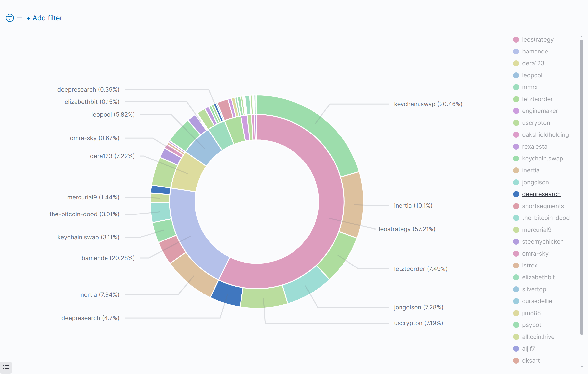Select the dksart legend entry
The height and width of the screenshot is (374, 588).
pyautogui.click(x=531, y=361)
